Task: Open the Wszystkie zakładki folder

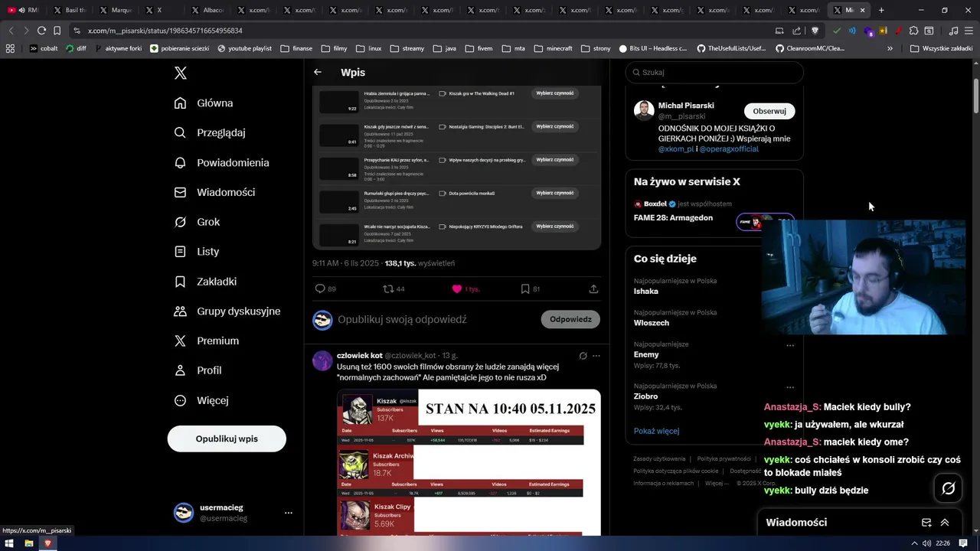Action: coord(942,48)
